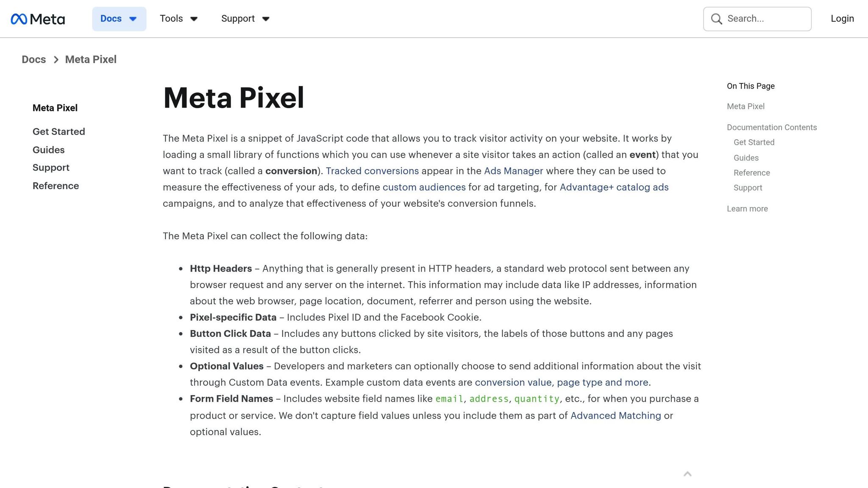
Task: Click Docs in the breadcrumb trail
Action: coord(33,59)
